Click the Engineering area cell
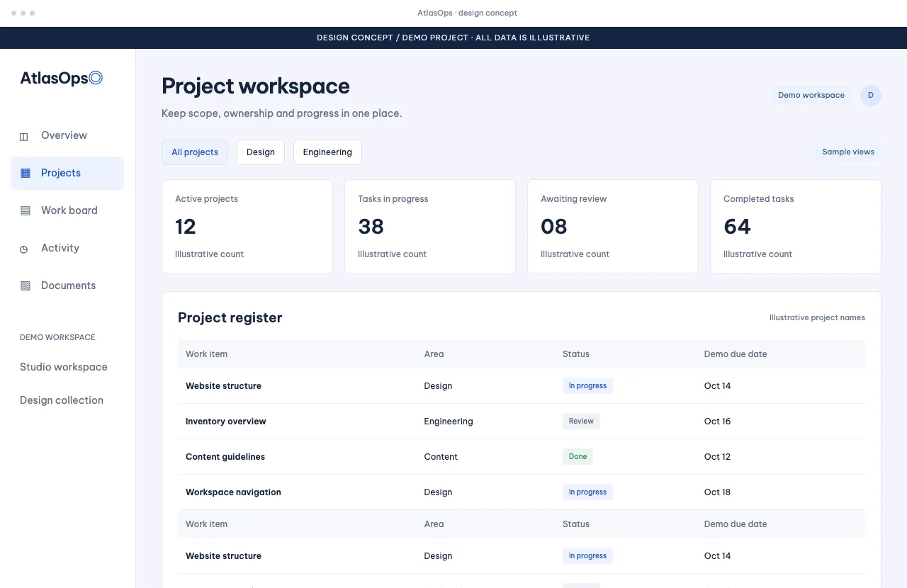The height and width of the screenshot is (588, 907). tap(449, 422)
